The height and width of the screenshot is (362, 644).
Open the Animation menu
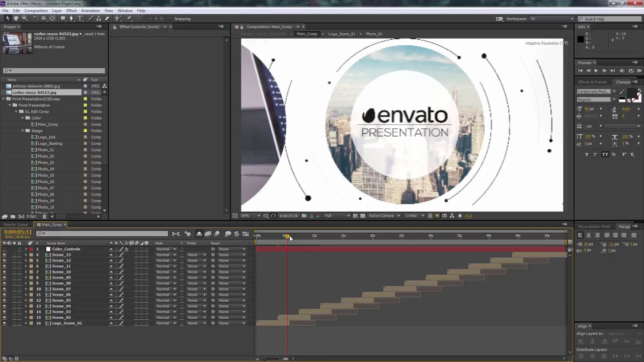click(x=90, y=11)
